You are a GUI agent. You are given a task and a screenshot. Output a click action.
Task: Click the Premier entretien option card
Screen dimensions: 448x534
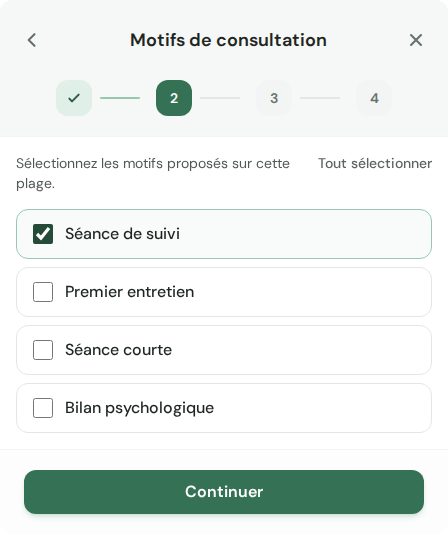[224, 292]
